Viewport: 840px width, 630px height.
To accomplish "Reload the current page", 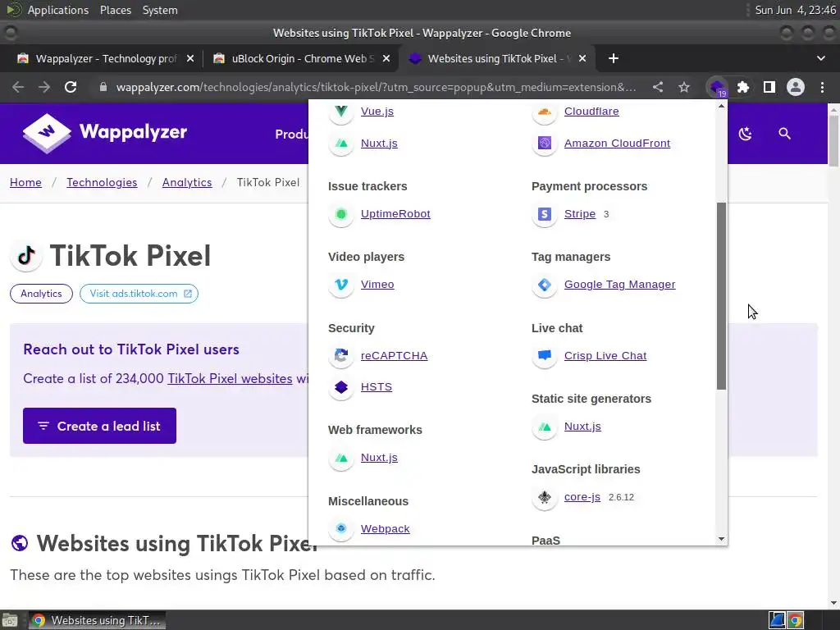I will coord(71,87).
